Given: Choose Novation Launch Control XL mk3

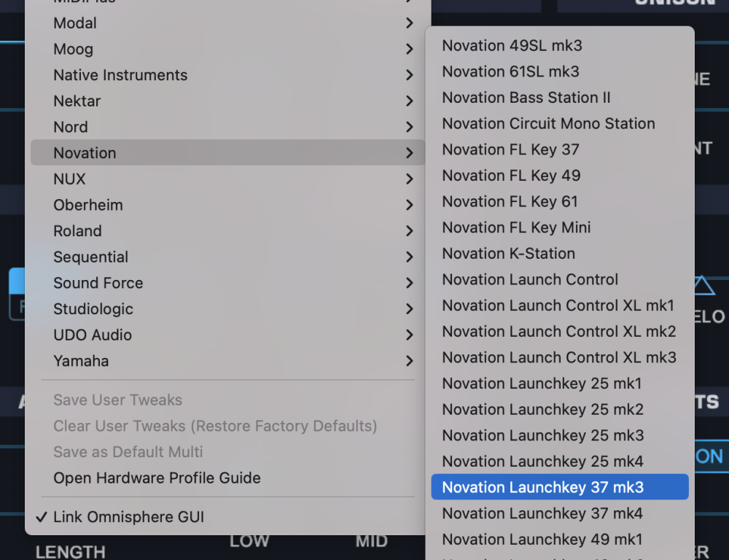Looking at the screenshot, I should 559,357.
